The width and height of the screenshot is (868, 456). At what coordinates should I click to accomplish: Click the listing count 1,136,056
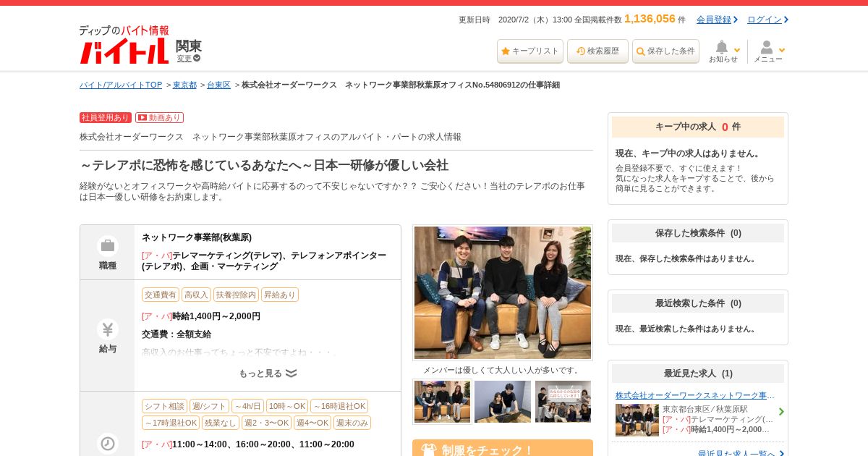(650, 19)
